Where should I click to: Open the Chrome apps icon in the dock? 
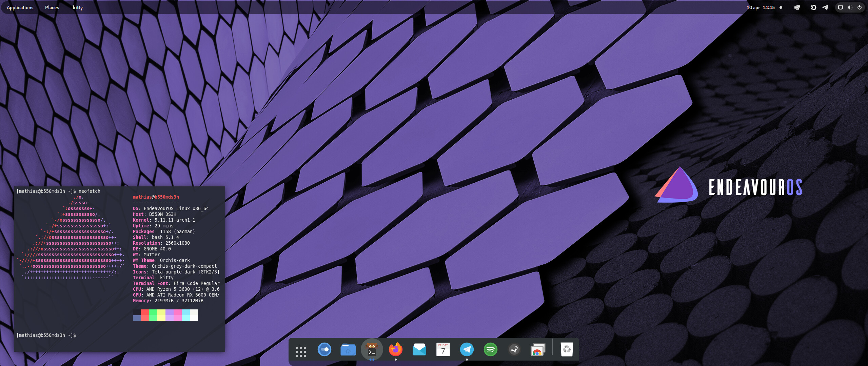point(538,349)
